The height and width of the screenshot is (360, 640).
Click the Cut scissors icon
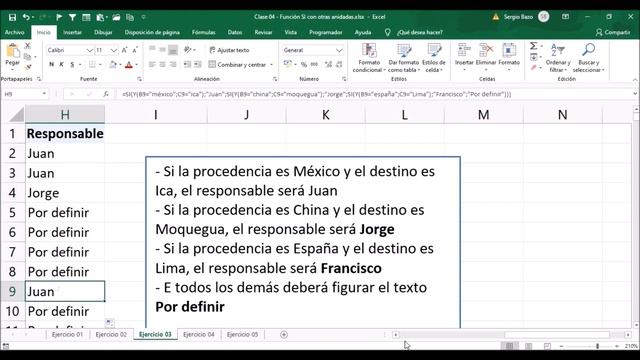click(x=28, y=46)
